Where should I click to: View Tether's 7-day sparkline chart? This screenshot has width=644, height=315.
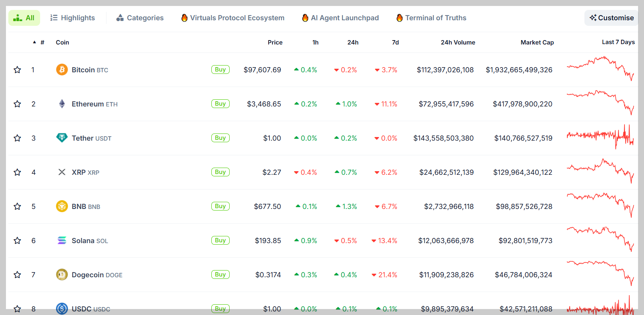600,137
